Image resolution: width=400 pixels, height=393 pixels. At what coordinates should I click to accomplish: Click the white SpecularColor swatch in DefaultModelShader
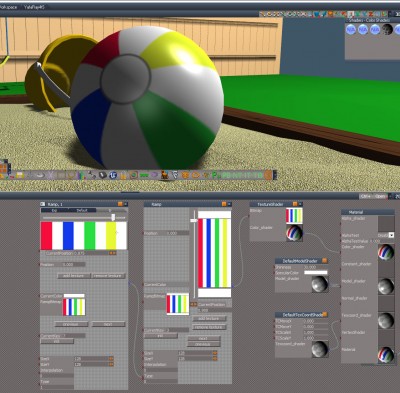pos(316,273)
